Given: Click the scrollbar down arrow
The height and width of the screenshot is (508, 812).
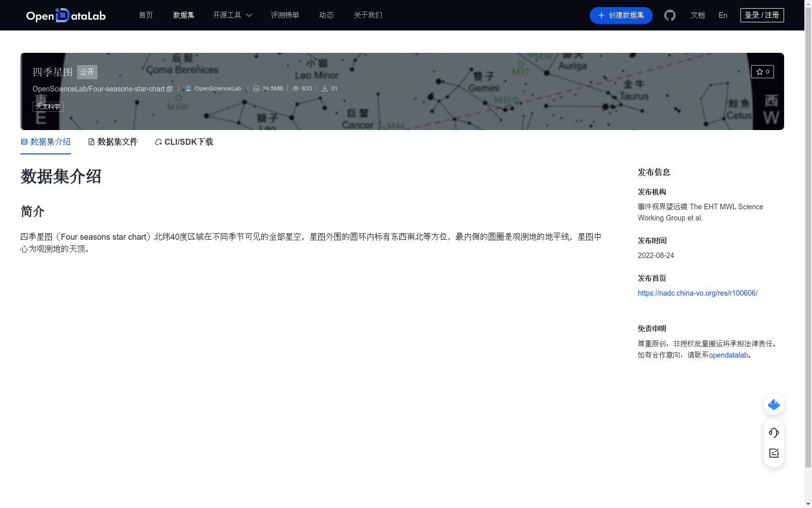Looking at the screenshot, I should point(808,504).
